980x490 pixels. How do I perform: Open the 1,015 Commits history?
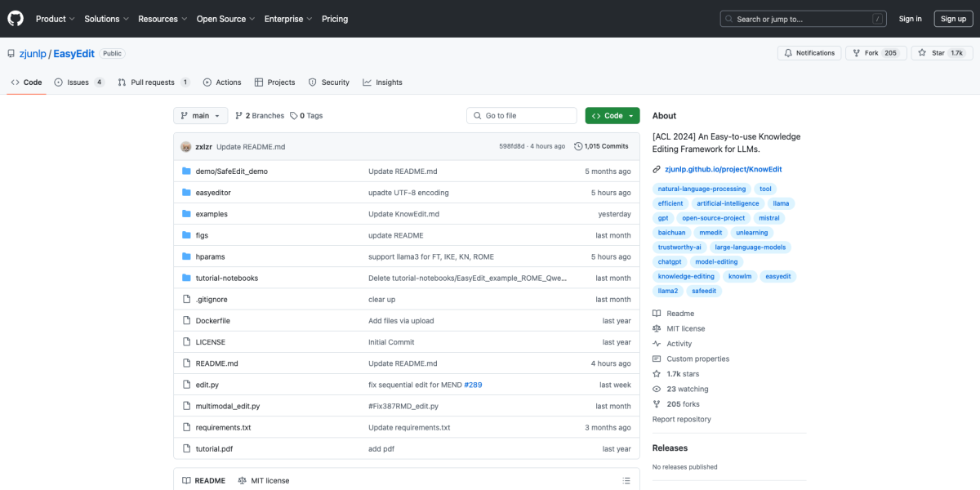[x=601, y=146]
